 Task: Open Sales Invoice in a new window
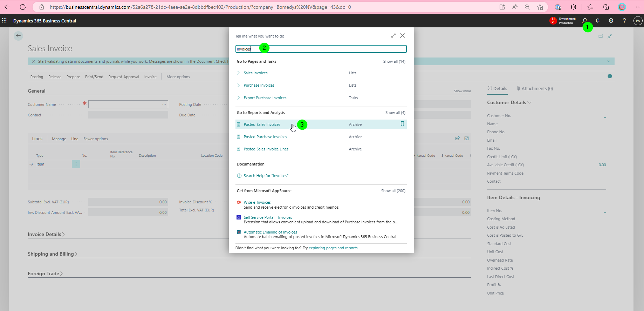(601, 36)
